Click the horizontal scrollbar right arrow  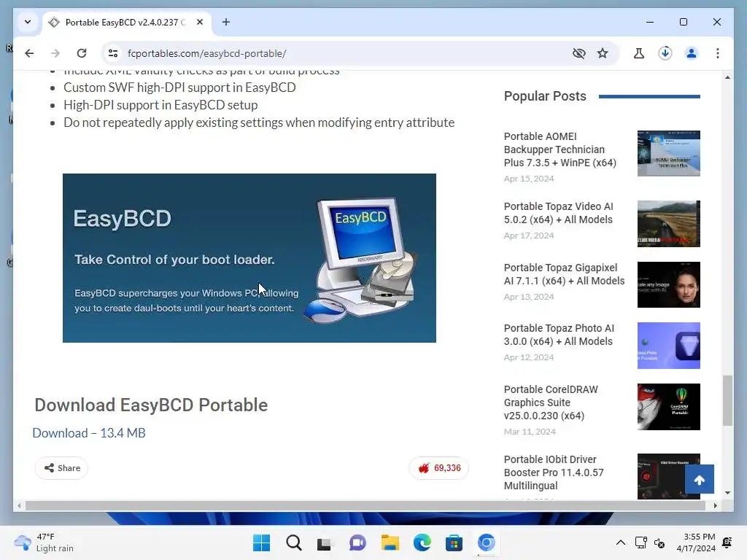click(x=715, y=506)
